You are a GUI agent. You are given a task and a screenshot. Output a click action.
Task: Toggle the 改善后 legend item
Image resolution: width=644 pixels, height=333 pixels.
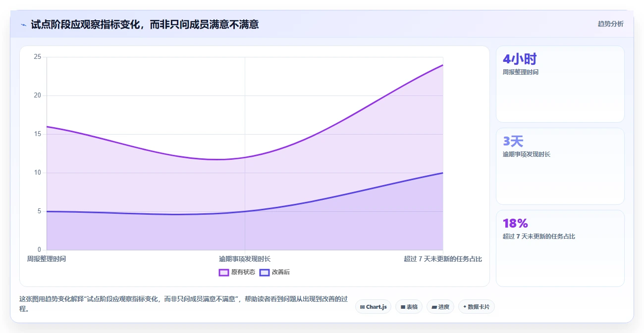275,272
